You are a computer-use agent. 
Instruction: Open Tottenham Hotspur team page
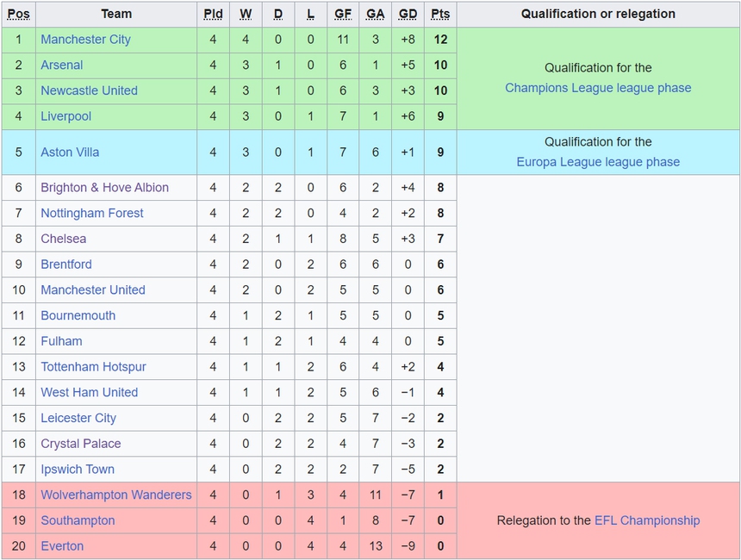(93, 367)
